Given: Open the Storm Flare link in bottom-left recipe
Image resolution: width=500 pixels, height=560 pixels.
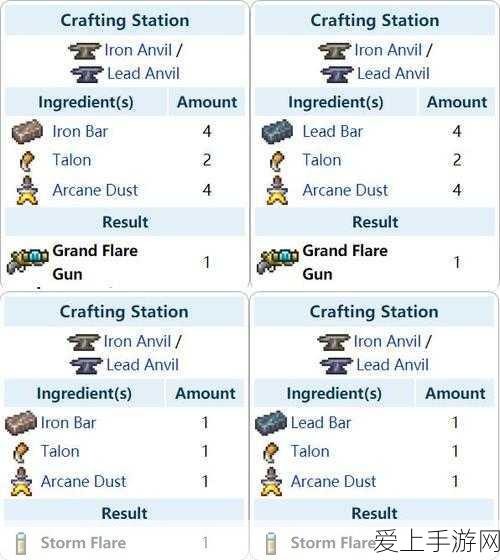Looking at the screenshot, I should [83, 543].
